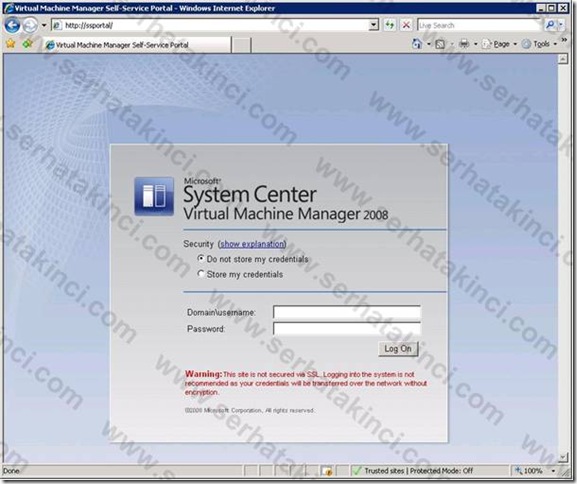The width and height of the screenshot is (577, 484).
Task: Click the Add to Favorites icon
Action: (x=28, y=44)
